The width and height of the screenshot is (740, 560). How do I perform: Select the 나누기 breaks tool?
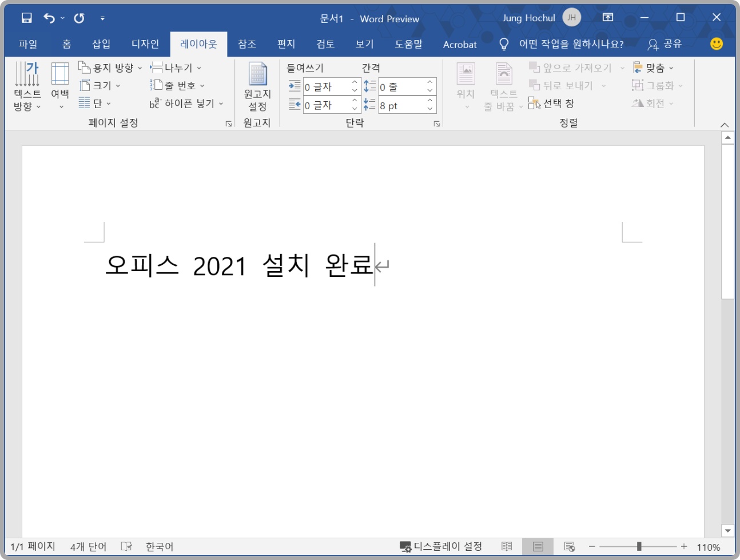(176, 67)
